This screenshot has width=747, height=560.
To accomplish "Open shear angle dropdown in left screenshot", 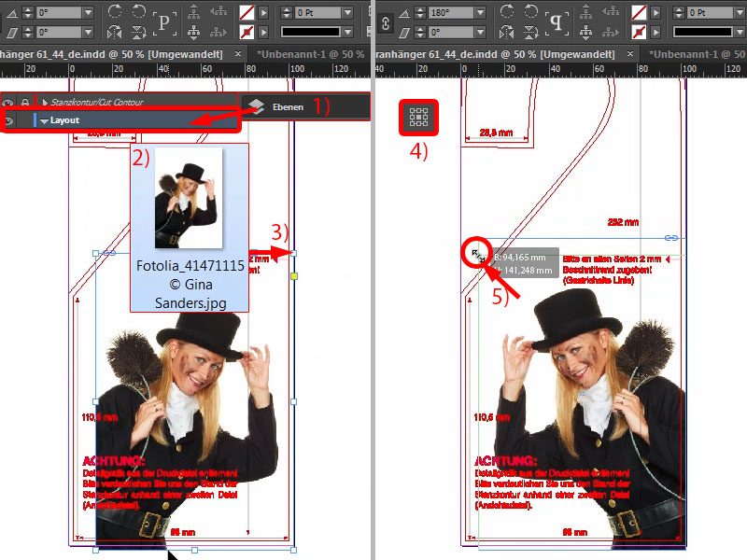I will [88, 32].
